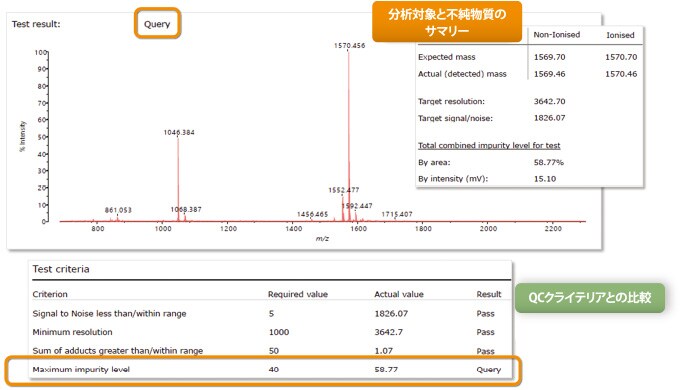Select the 1046.384 peak label
The image size is (680, 390).
[x=179, y=132]
